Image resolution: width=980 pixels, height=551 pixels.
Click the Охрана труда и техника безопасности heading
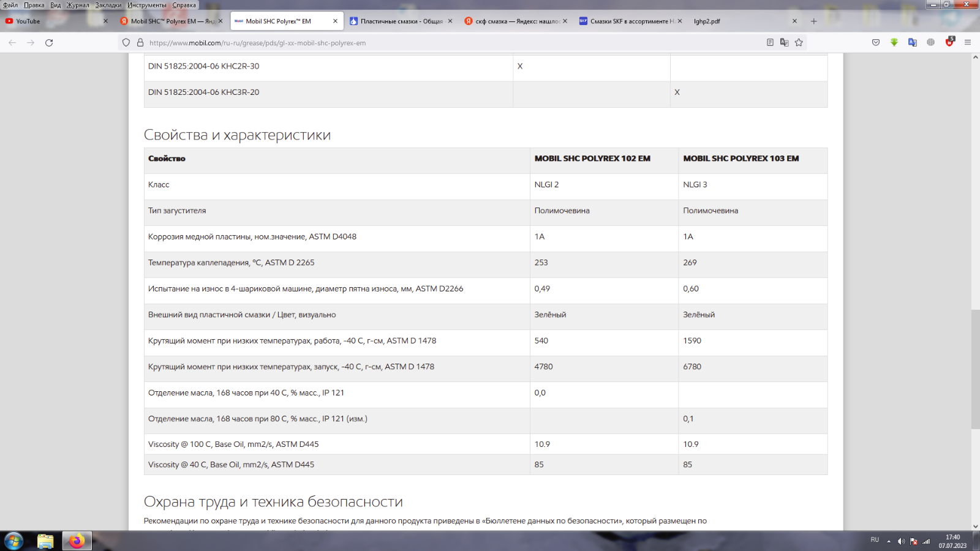pyautogui.click(x=273, y=502)
